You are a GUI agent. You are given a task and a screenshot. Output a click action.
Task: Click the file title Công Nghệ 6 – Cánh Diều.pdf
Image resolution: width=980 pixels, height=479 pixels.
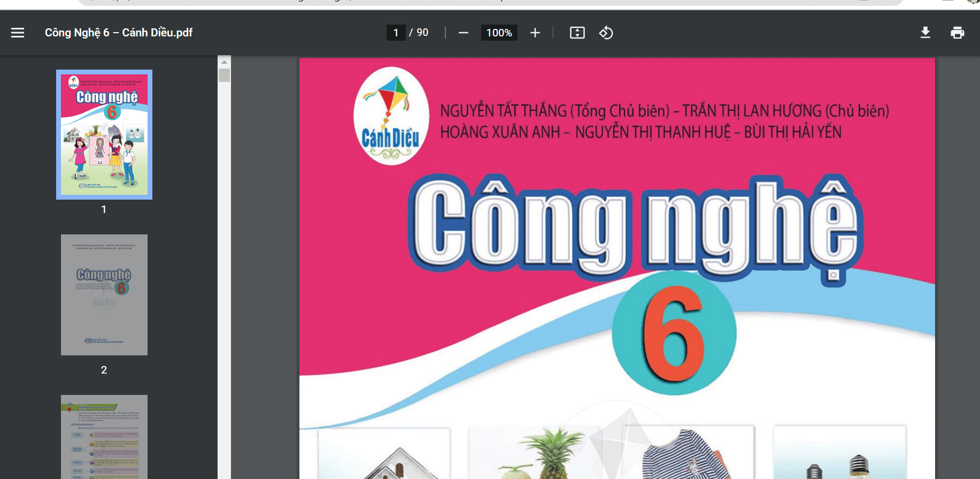pyautogui.click(x=119, y=33)
